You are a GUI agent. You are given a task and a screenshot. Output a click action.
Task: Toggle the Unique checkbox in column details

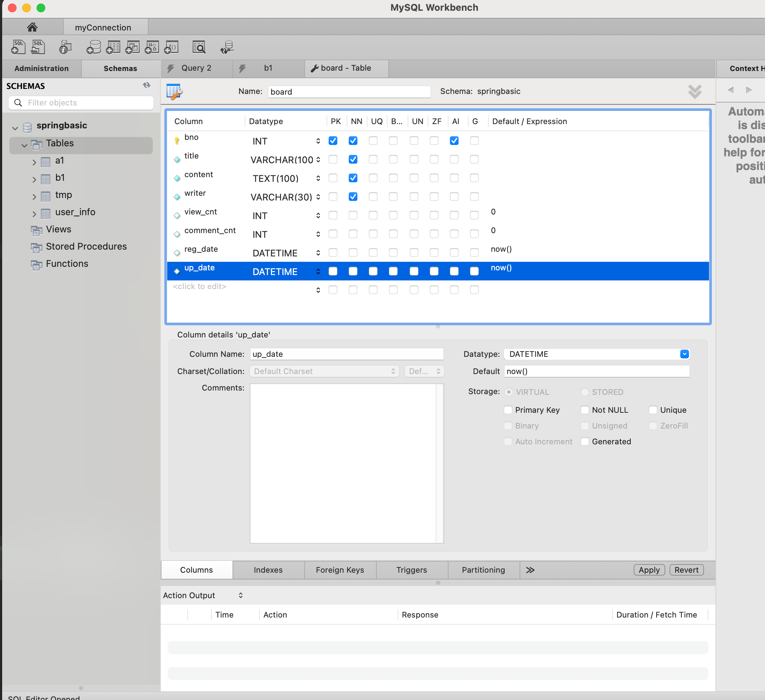coord(653,410)
